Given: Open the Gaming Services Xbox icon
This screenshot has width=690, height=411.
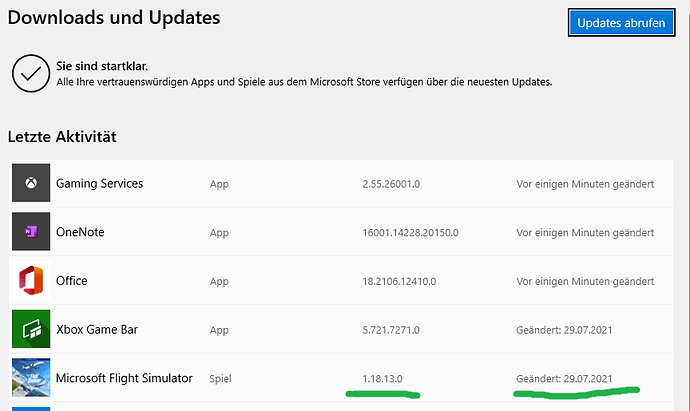Looking at the screenshot, I should (31, 183).
